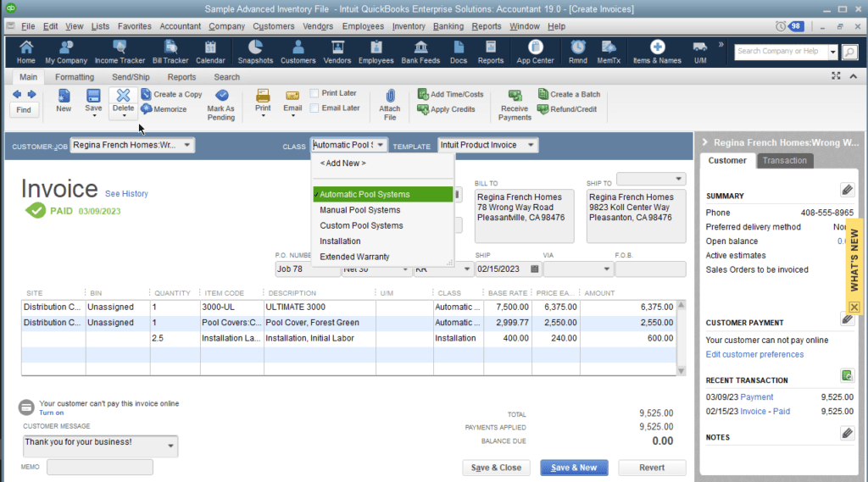Open the Docs icon

[459, 52]
